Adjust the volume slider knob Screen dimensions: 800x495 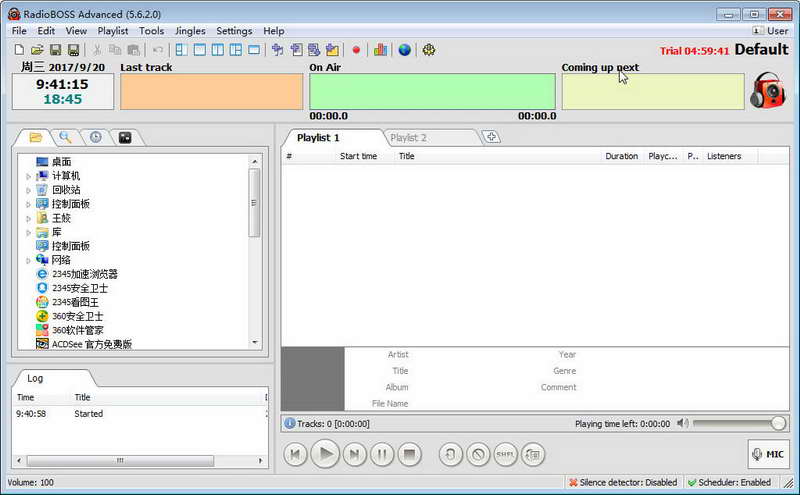pyautogui.click(x=779, y=423)
